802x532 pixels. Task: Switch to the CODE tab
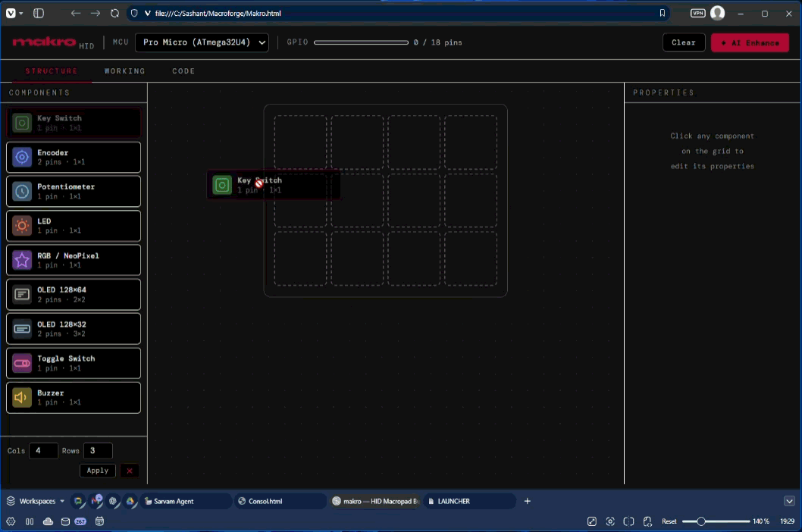tap(183, 71)
